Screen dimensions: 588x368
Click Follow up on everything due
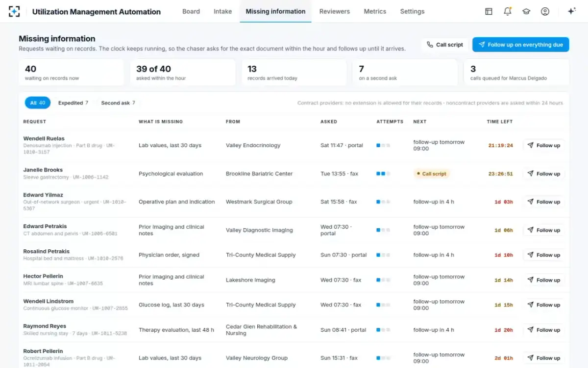pos(520,45)
